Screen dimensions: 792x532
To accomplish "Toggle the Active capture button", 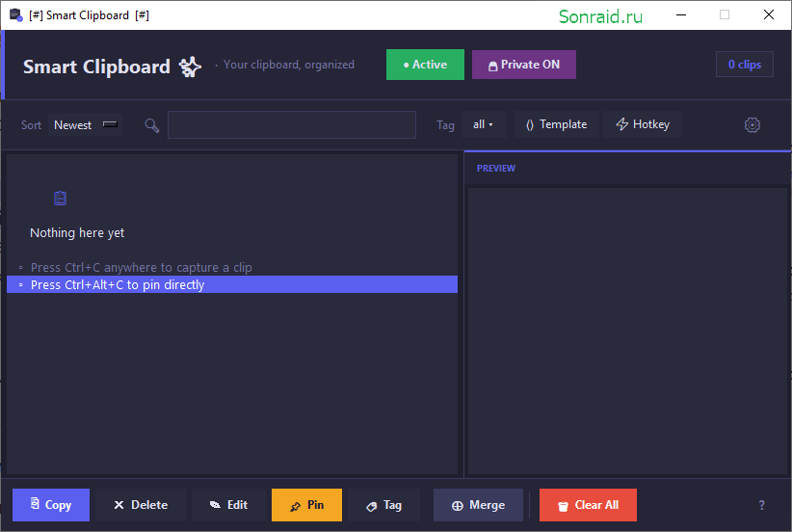I will pos(425,65).
